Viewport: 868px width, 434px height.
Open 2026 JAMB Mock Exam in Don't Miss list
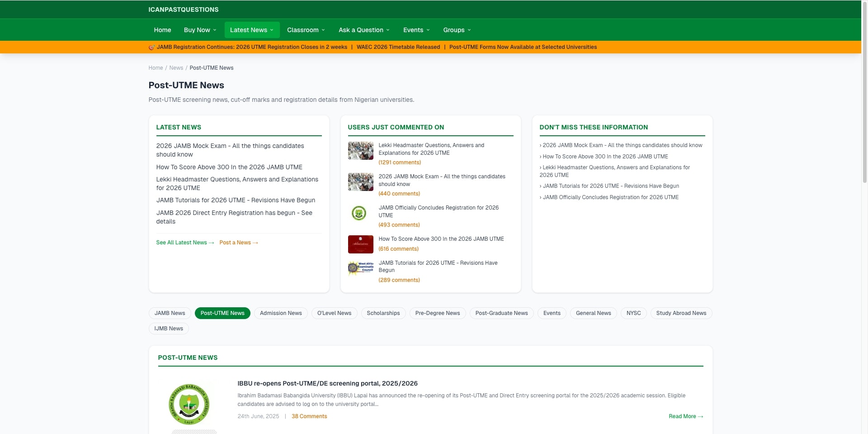coord(621,145)
